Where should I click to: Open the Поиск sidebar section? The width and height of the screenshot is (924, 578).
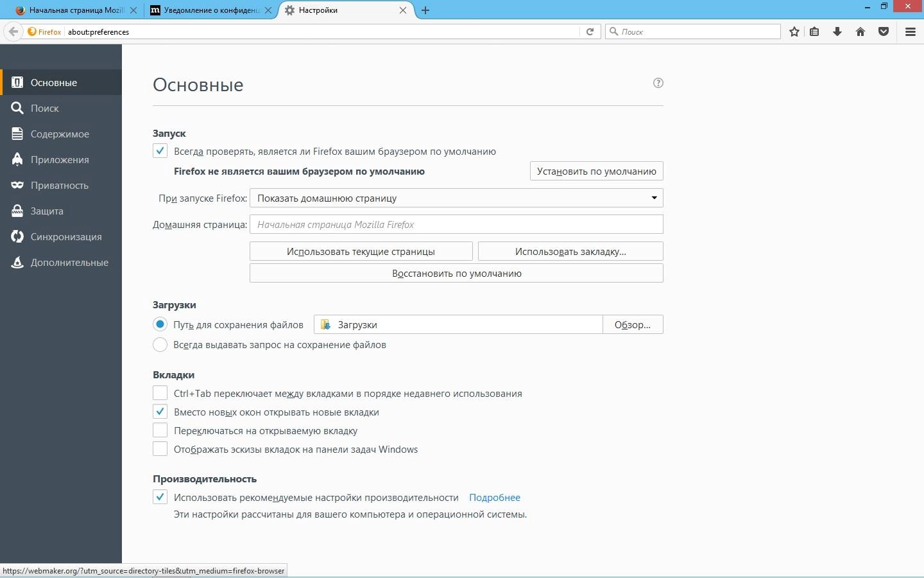[x=61, y=108]
